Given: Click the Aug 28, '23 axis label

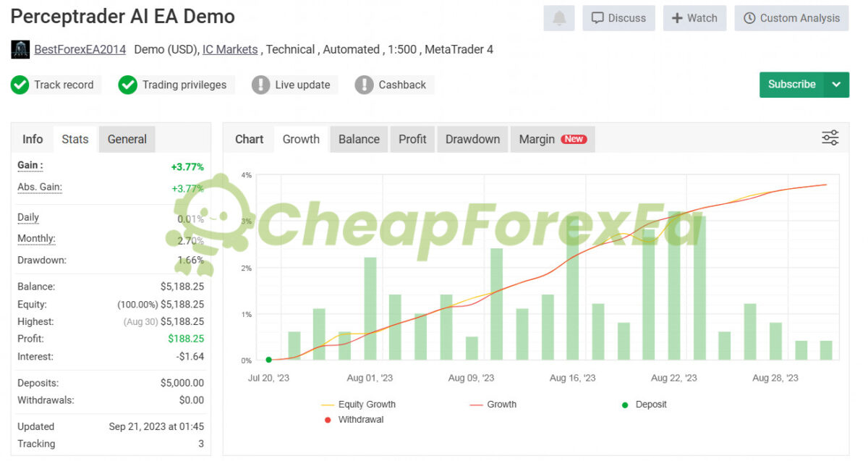Looking at the screenshot, I should click(775, 378).
